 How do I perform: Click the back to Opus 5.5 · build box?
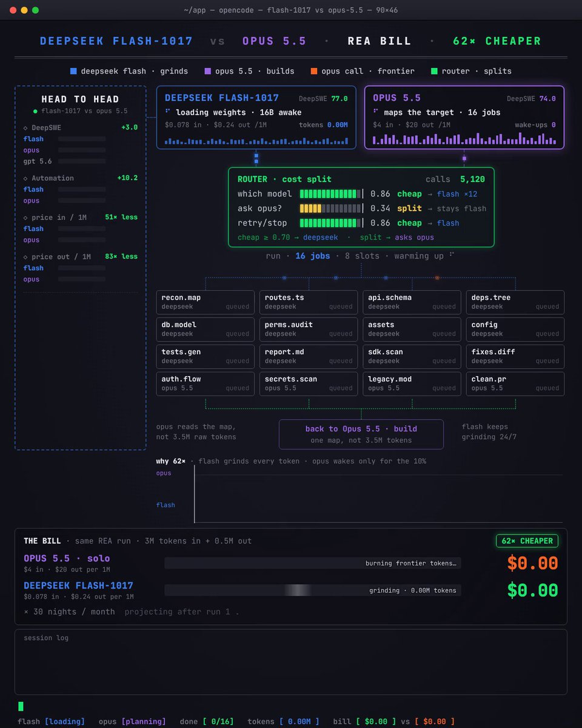coord(361,434)
